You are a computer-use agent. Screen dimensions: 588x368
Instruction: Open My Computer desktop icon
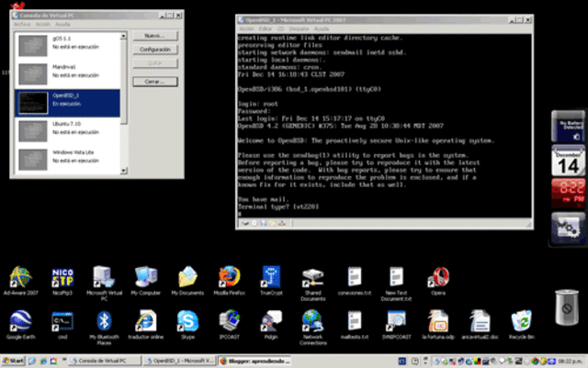coord(146,280)
